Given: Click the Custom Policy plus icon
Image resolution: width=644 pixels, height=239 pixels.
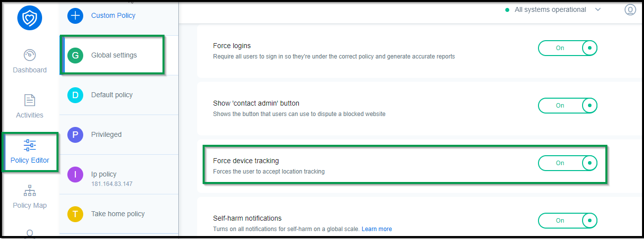Looking at the screenshot, I should tap(75, 15).
